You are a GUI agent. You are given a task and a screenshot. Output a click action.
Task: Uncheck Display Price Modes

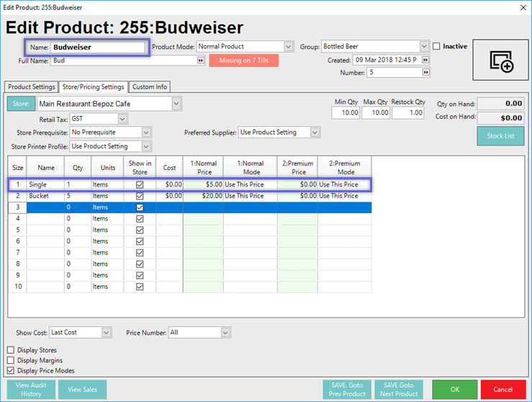tap(11, 370)
